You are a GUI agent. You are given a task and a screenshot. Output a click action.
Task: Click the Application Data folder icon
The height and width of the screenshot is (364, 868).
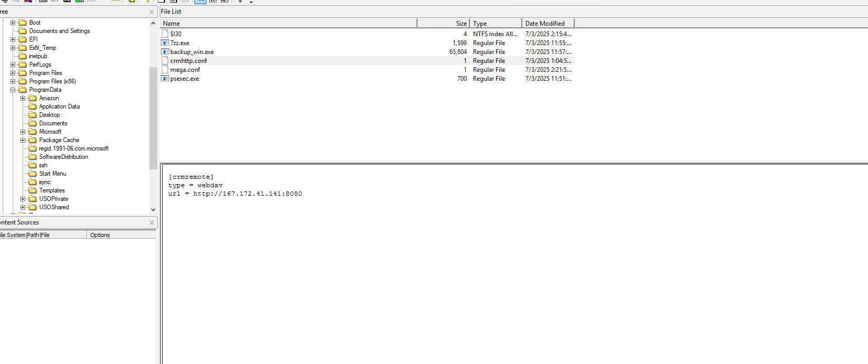[x=32, y=106]
